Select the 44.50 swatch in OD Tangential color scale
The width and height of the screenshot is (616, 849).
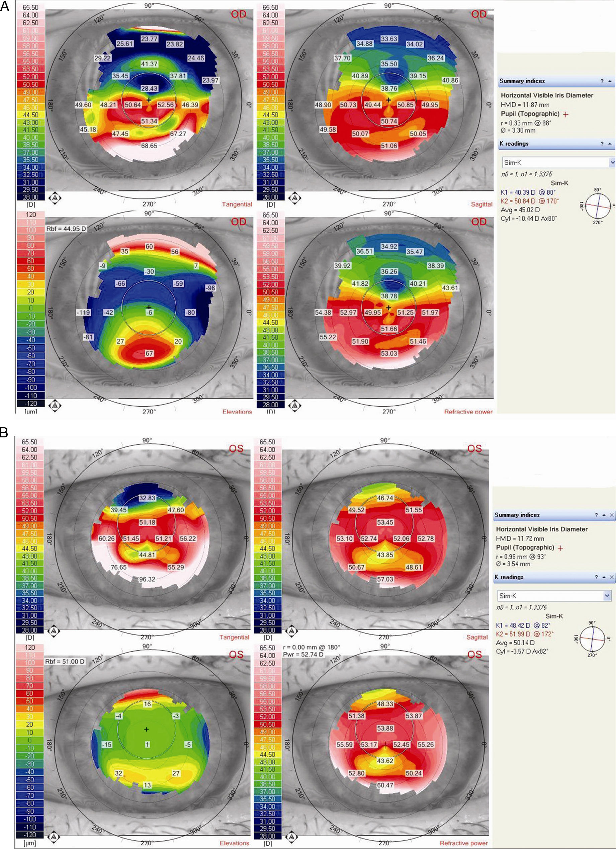click(30, 115)
